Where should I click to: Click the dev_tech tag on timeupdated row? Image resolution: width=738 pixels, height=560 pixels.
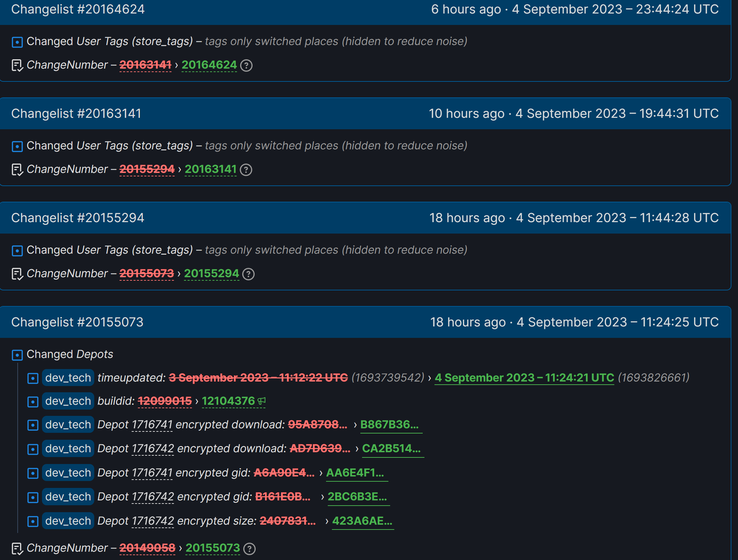point(68,378)
